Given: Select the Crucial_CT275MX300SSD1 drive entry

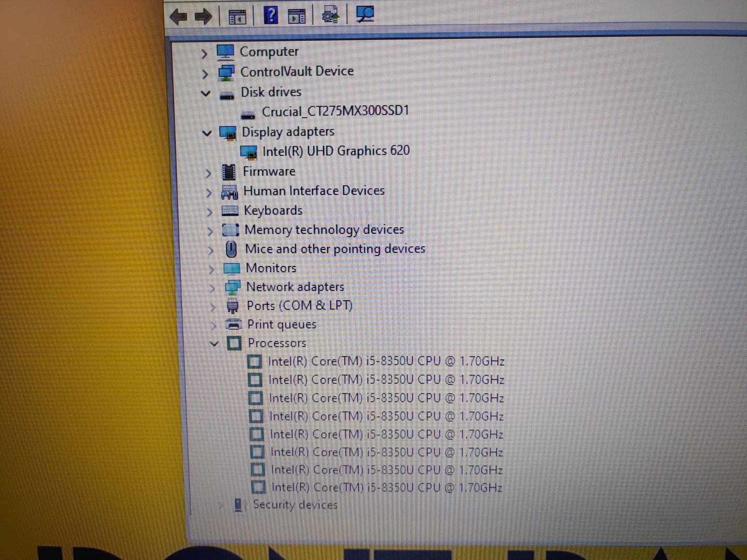Looking at the screenshot, I should [x=336, y=111].
